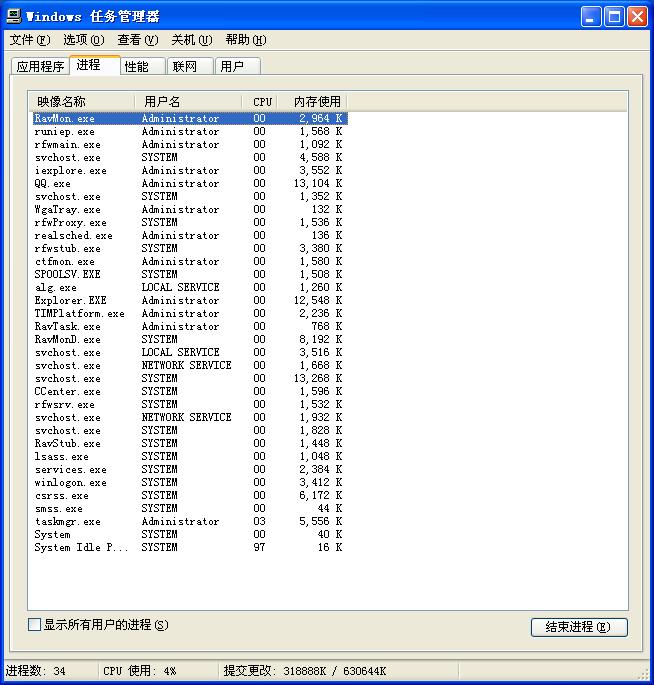
Task: Open the 文件(F) menu
Action: point(30,40)
